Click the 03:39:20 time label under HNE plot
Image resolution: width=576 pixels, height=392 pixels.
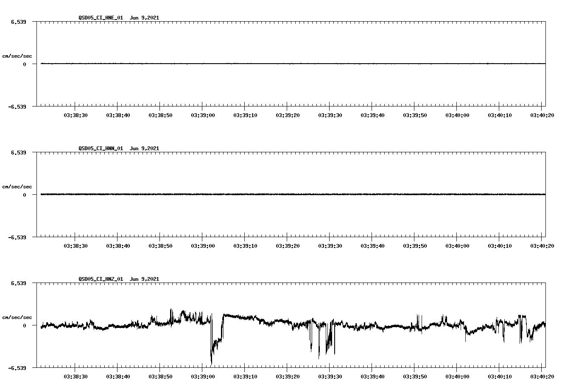288,115
